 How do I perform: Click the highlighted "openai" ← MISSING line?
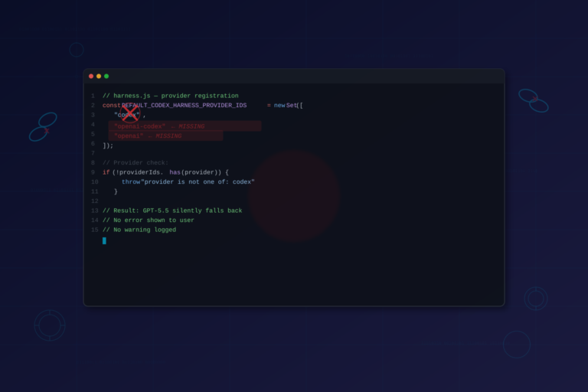[x=165, y=136]
